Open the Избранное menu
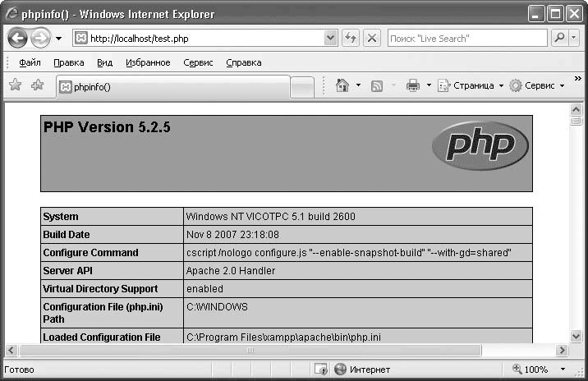Screen dimensions: 588x381 (148, 62)
